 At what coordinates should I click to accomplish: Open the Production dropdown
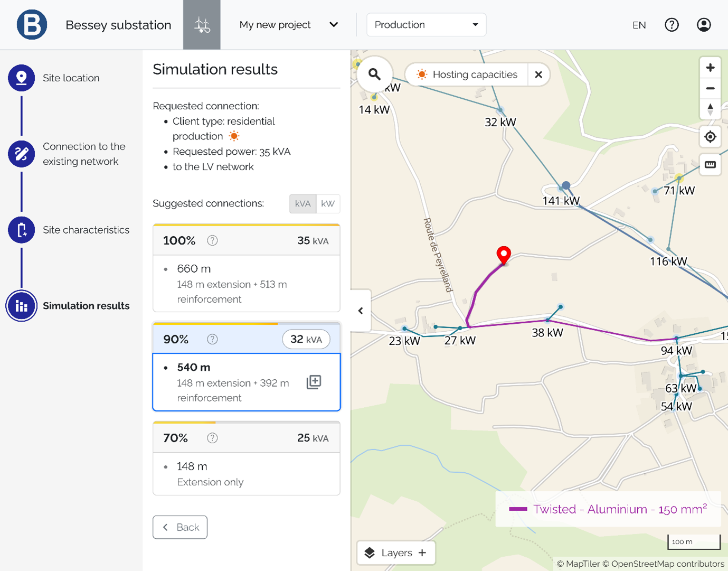pyautogui.click(x=426, y=25)
